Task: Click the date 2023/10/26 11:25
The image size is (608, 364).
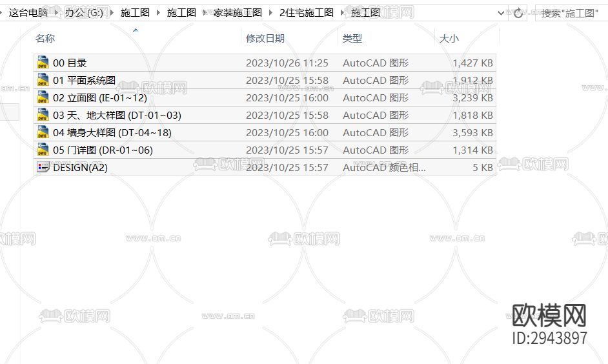Action: [x=287, y=63]
